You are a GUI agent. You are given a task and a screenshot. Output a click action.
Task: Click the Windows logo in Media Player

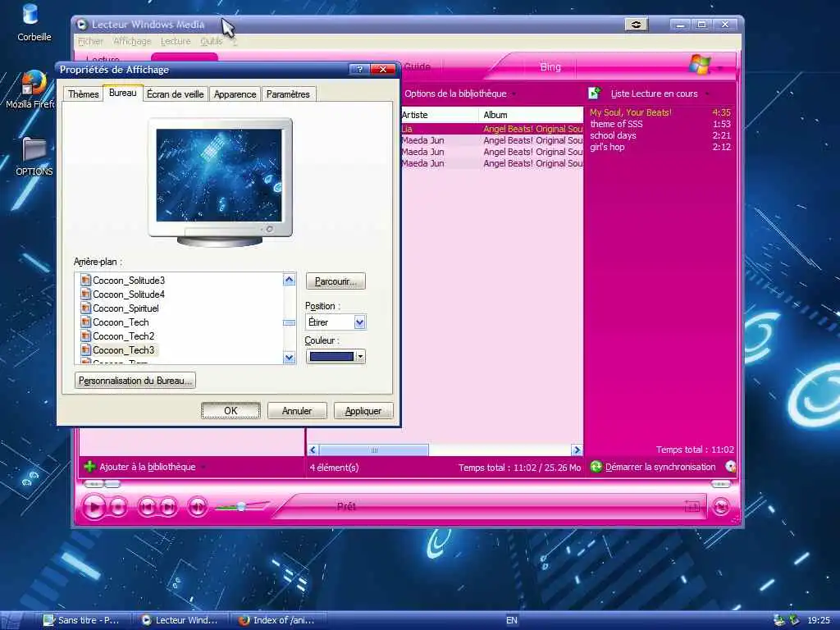pyautogui.click(x=700, y=65)
